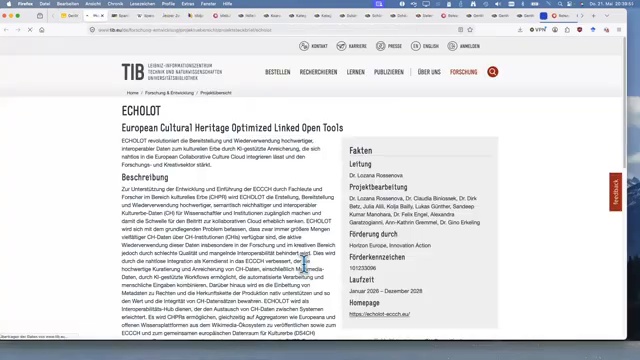Go to the browser home page icon
This screenshot has height=360, width=640.
pyautogui.click(x=42, y=30)
